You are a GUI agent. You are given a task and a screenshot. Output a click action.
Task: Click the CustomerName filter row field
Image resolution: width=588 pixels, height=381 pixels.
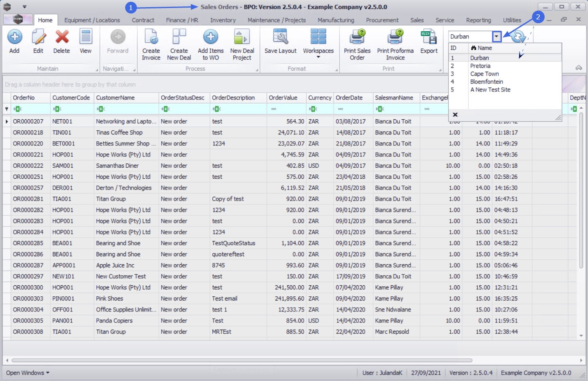[x=126, y=109]
